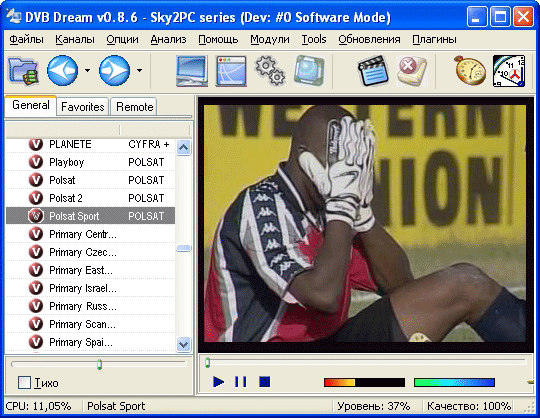Toggle the Тихо mute checkbox
This screenshot has width=540, height=418.
pos(24,383)
